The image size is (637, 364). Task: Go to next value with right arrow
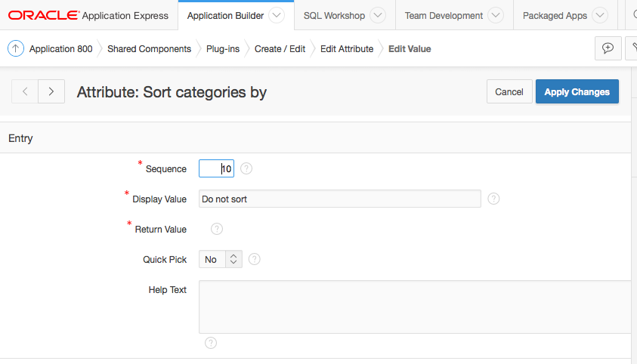(51, 91)
